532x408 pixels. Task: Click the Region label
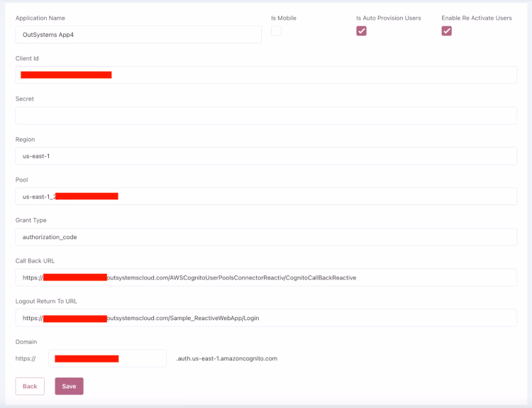(25, 140)
